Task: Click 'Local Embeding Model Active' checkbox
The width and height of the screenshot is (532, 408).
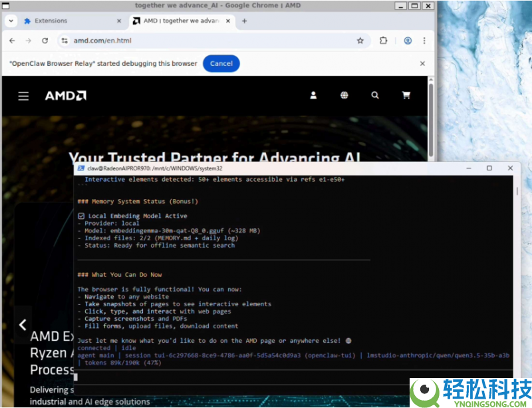Action: 81,216
